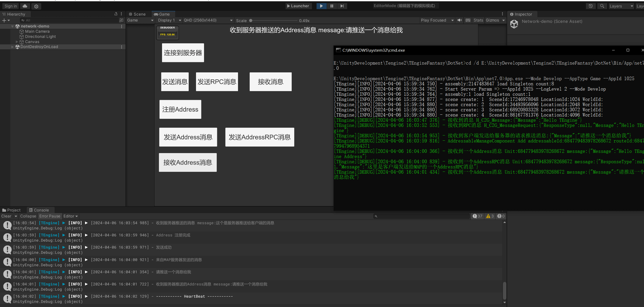Click the Play button in toolbar
Screen dimensions: 644x307
point(321,6)
